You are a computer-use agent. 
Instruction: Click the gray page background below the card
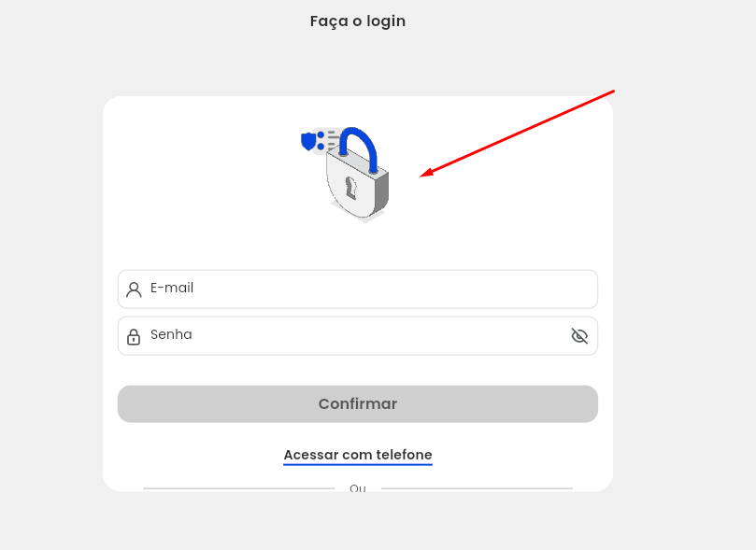pos(374,523)
